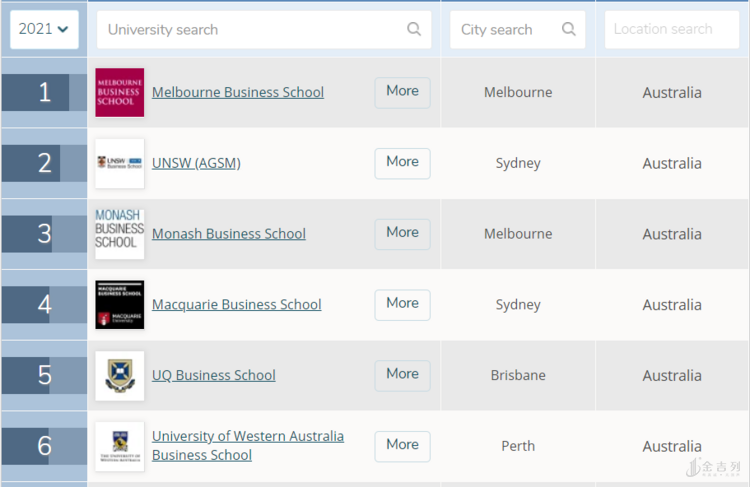Click the Macquarie Business School logo
The image size is (750, 487).
click(x=120, y=305)
